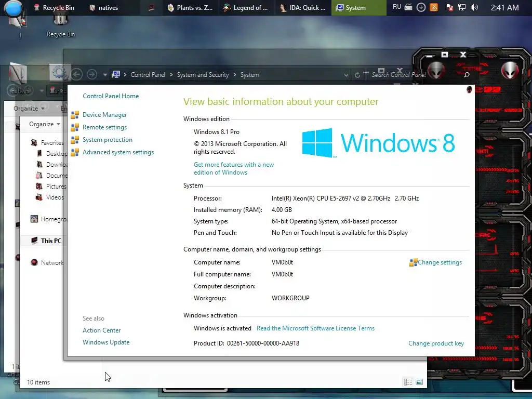Open Device Manager link
This screenshot has width=532, height=399.
coord(104,115)
